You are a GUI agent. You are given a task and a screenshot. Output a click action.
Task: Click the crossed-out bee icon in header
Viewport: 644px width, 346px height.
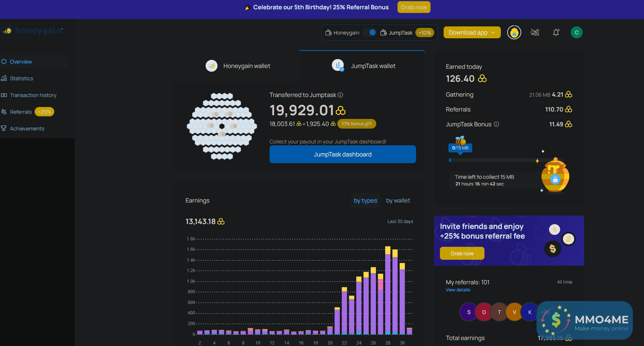(x=535, y=32)
